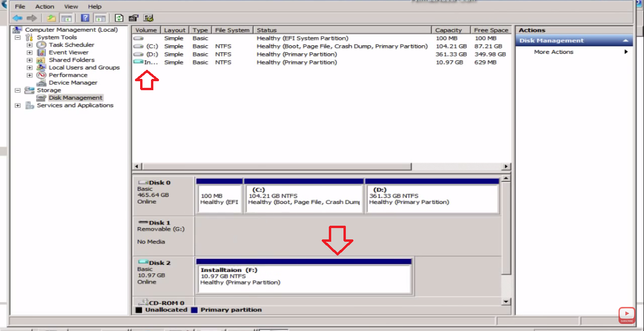This screenshot has height=331, width=644.
Task: Open the File menu
Action: (20, 7)
